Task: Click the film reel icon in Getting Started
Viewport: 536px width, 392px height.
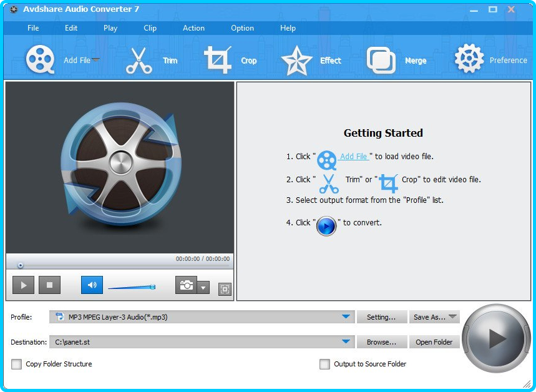Action: tap(327, 160)
